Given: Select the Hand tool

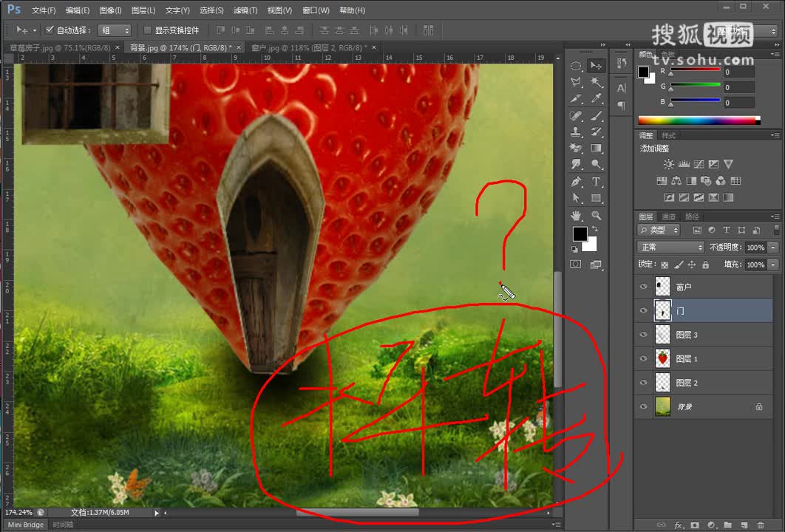Looking at the screenshot, I should (x=576, y=215).
